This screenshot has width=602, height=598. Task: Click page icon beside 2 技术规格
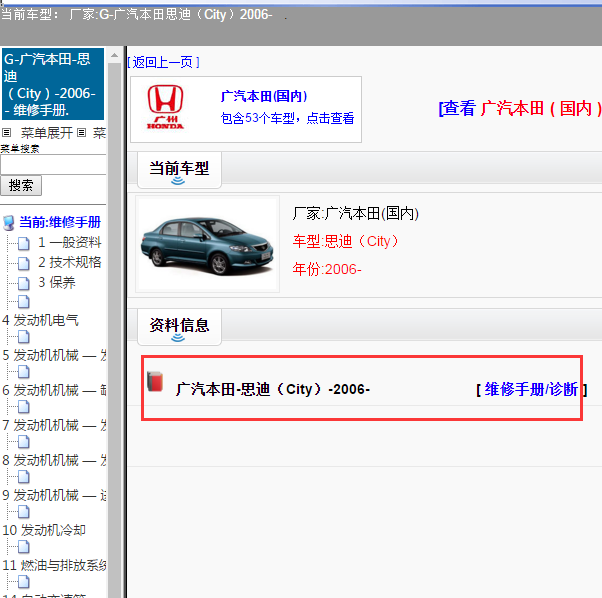tap(23, 263)
